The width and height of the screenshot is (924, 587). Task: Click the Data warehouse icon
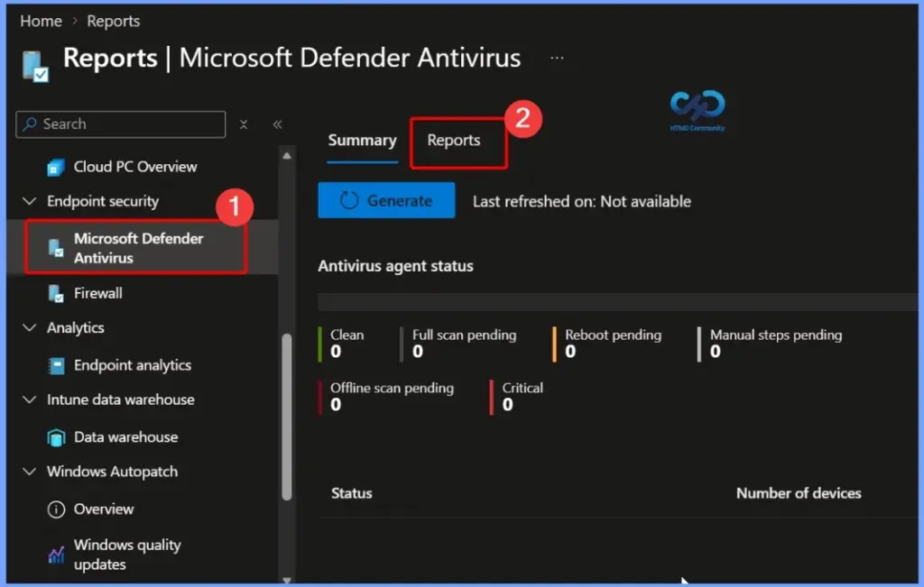[56, 437]
